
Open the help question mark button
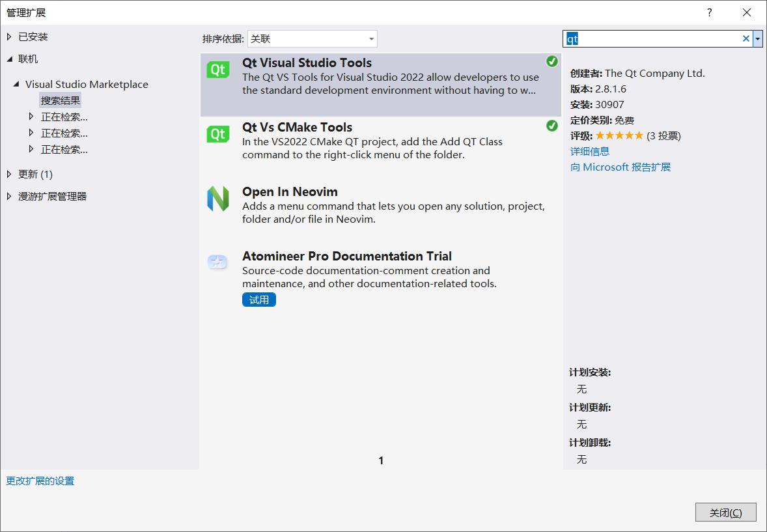coord(709,12)
